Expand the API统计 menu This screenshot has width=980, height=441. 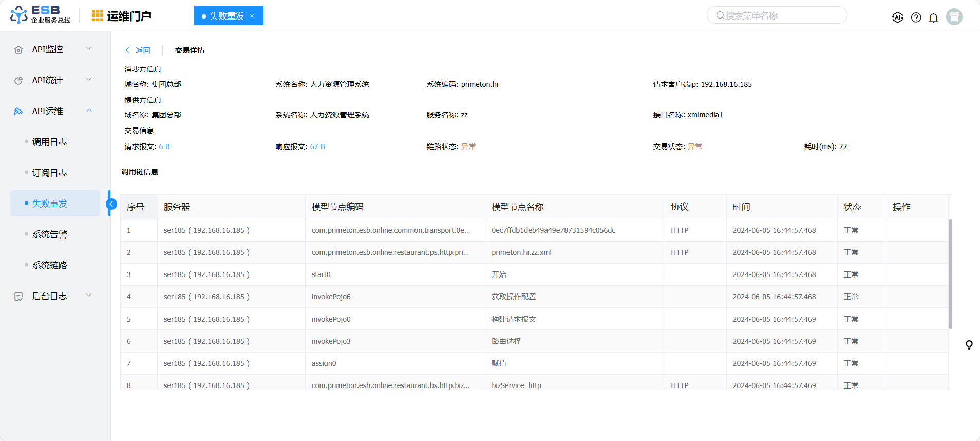[55, 80]
